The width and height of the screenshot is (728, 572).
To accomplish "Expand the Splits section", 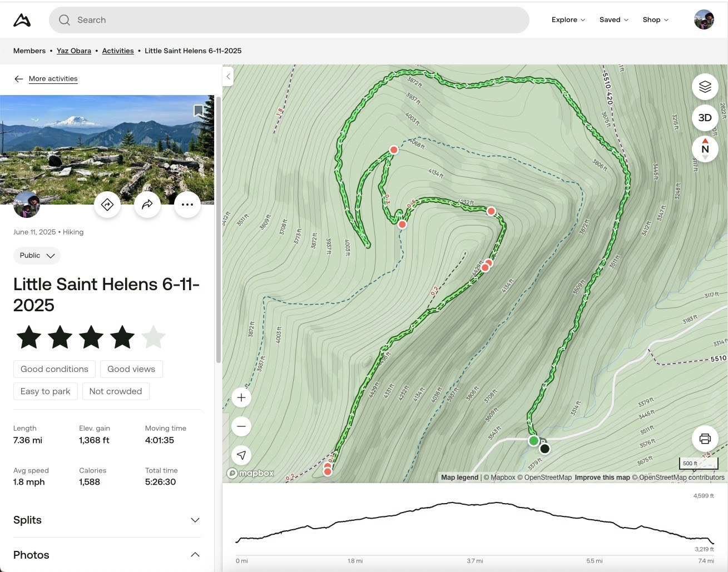I will [x=195, y=520].
